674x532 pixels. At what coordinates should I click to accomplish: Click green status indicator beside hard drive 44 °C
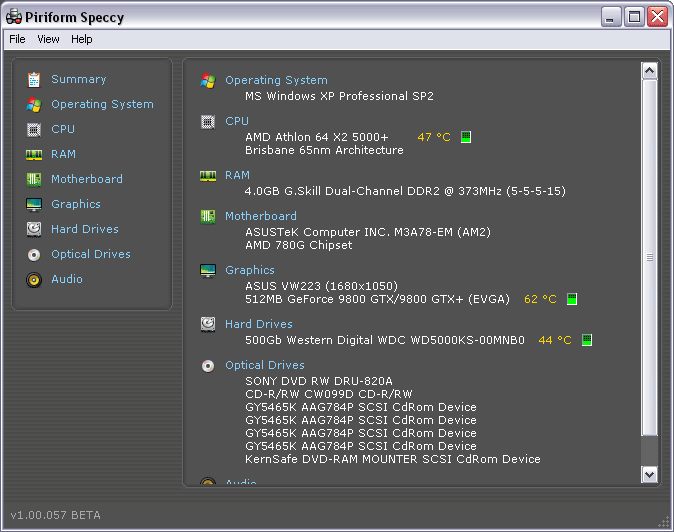(x=587, y=340)
